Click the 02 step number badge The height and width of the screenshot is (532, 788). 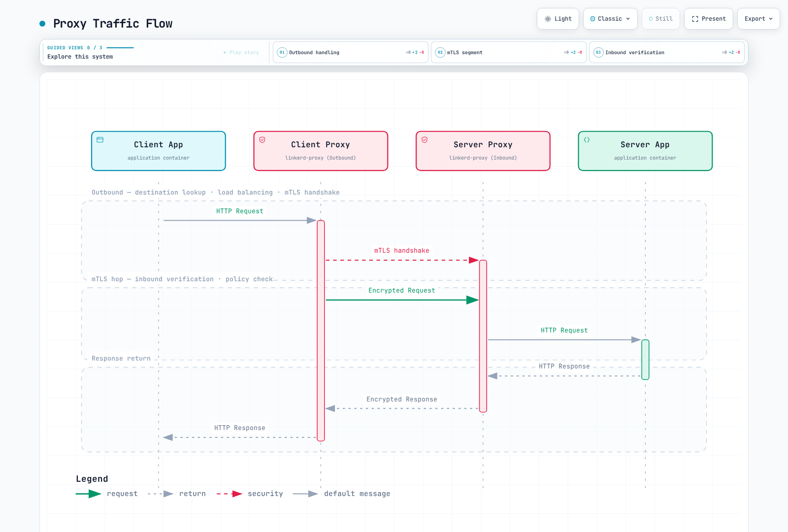pyautogui.click(x=440, y=52)
